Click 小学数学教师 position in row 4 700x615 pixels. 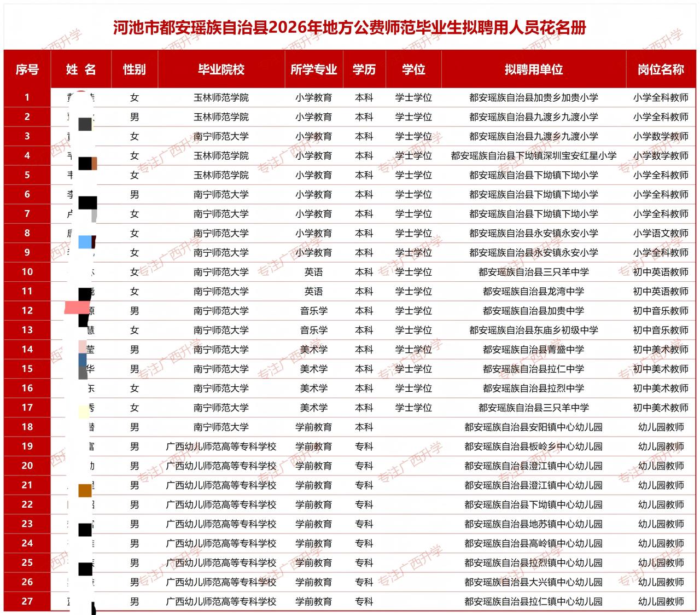tap(661, 155)
